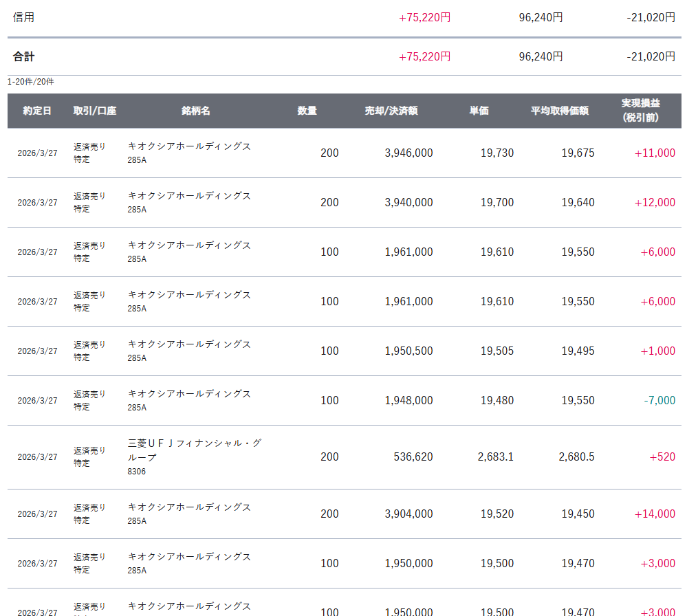Click the 1-20件/20件 result count text

31,82
